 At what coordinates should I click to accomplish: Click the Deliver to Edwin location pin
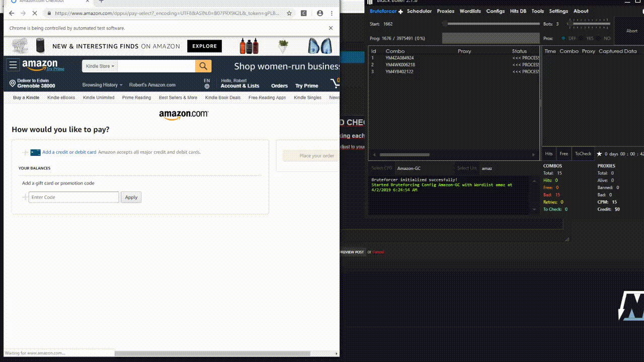click(x=13, y=83)
